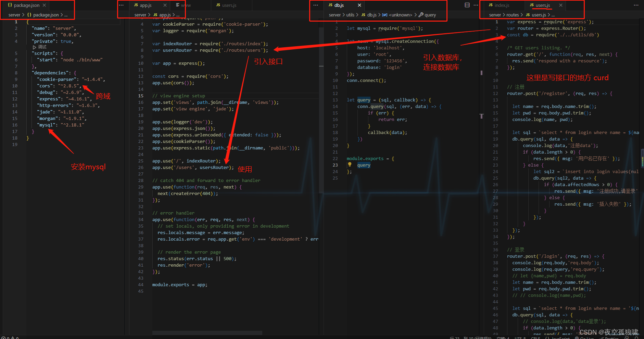Click '"start": "node ./bin/www"' line in package.json
Image resolution: width=644 pixels, height=339 pixels.
[70, 60]
